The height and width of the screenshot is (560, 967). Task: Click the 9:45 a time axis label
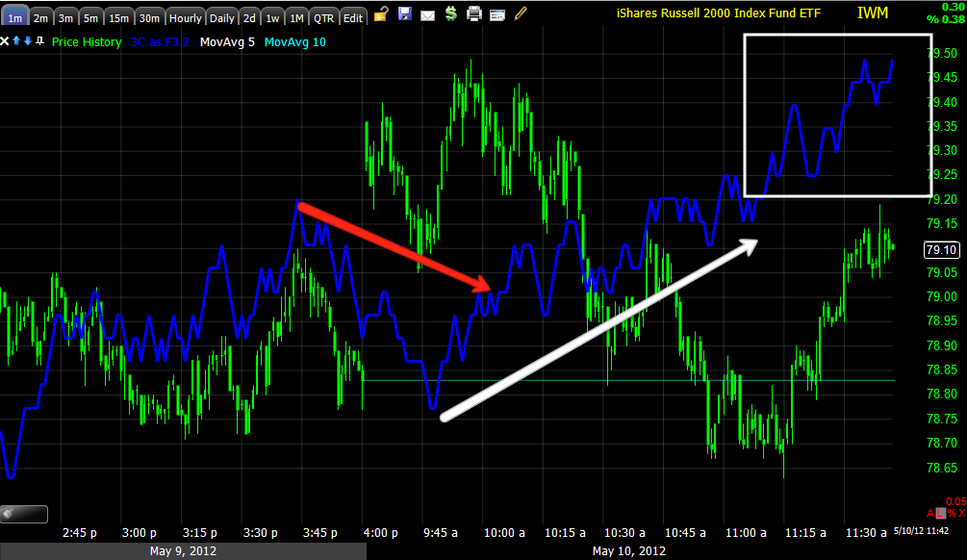[441, 532]
